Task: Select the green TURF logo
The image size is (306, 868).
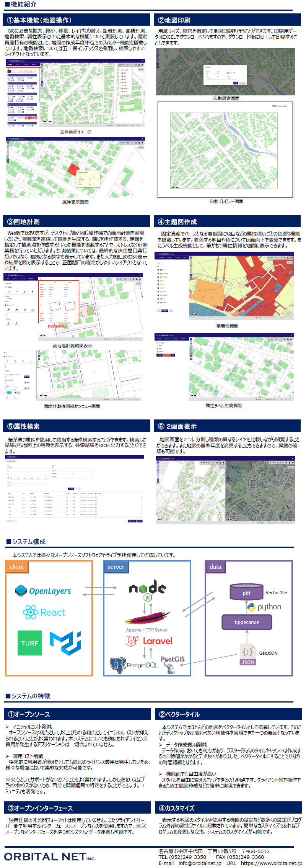Action: click(x=29, y=643)
